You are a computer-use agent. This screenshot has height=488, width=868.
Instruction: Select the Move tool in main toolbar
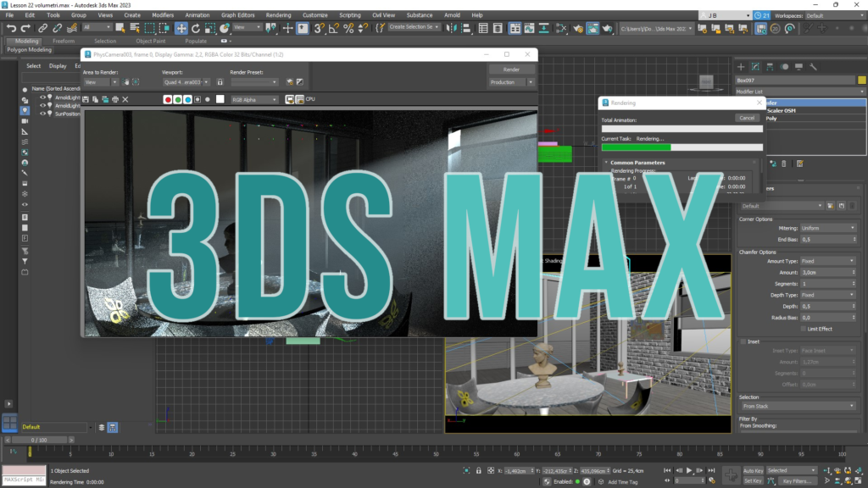point(181,28)
